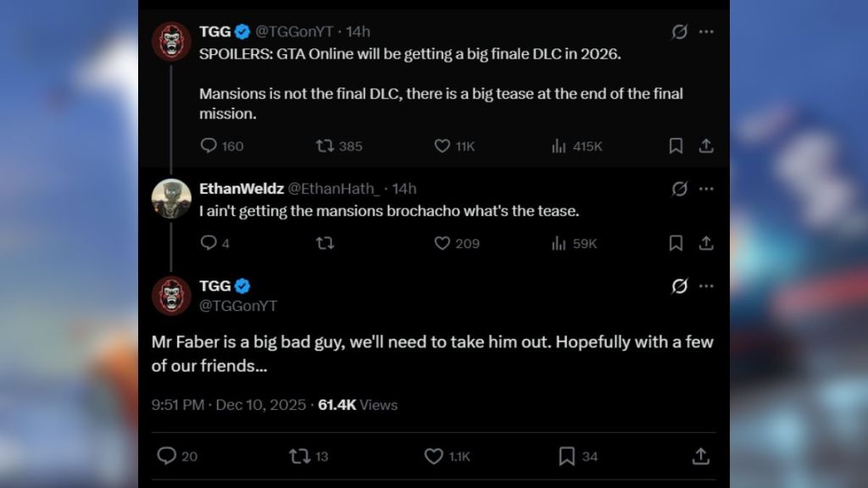Open more options on TGG's spoiler tweet
The height and width of the screenshot is (488, 868).
pyautogui.click(x=706, y=31)
